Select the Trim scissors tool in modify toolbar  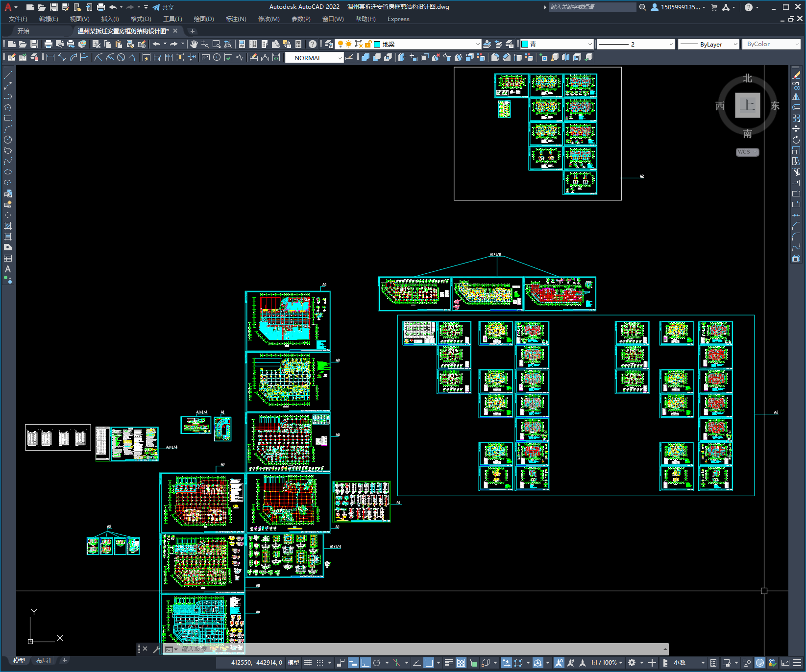pyautogui.click(x=796, y=172)
